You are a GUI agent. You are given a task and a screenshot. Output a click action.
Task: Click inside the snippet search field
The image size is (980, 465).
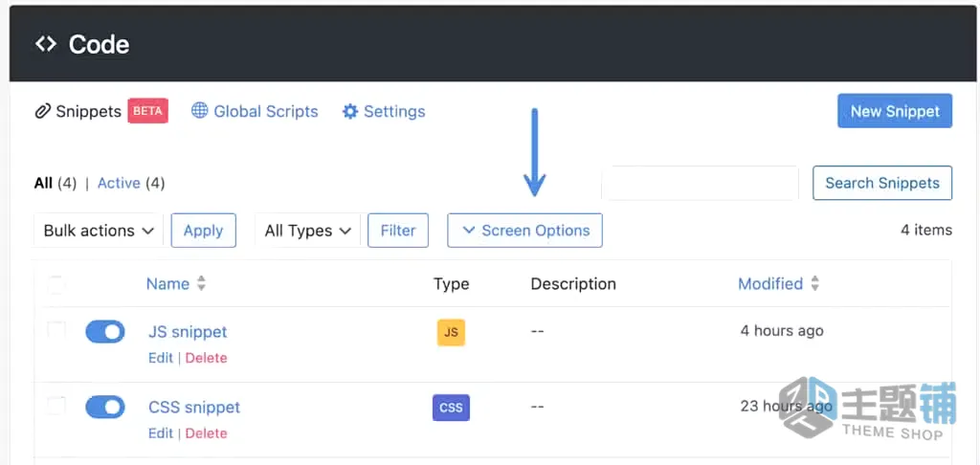700,183
